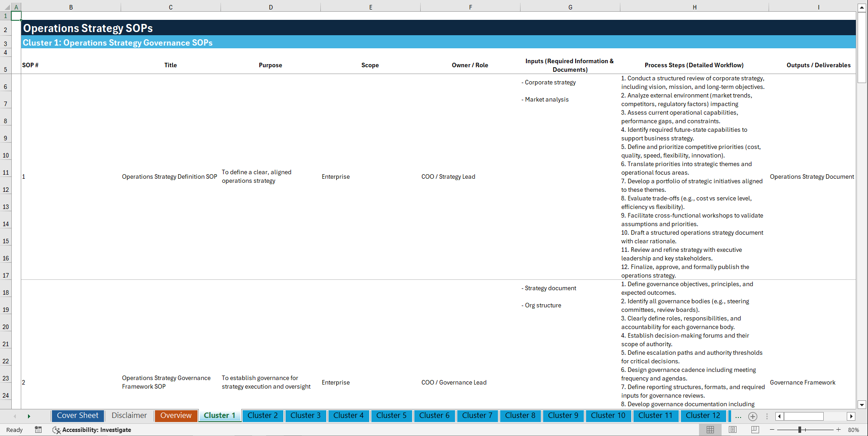Click the Operations Strategy SOPs title cell

coord(88,28)
